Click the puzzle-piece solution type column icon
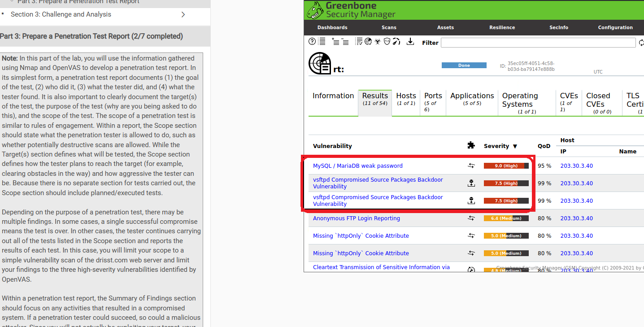The image size is (644, 327). 471,145
